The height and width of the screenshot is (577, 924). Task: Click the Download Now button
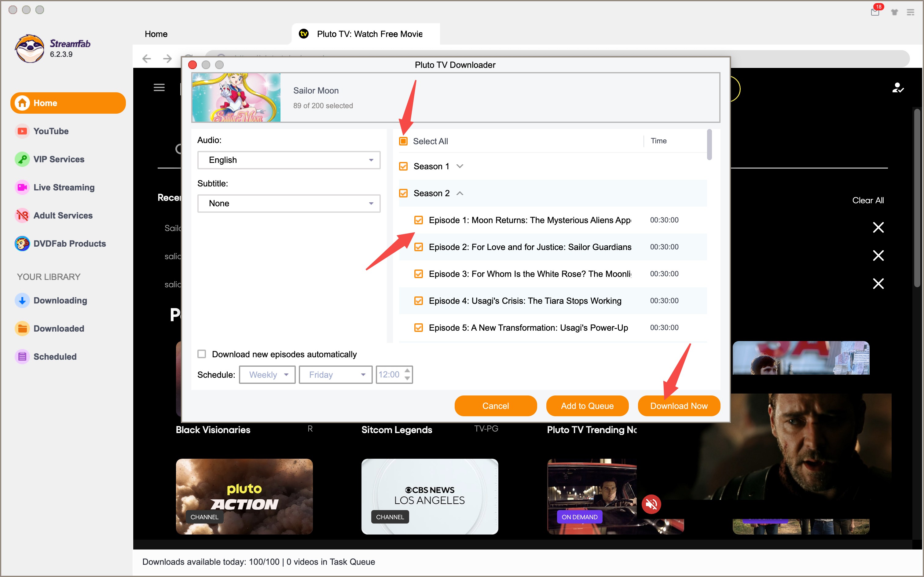679,406
